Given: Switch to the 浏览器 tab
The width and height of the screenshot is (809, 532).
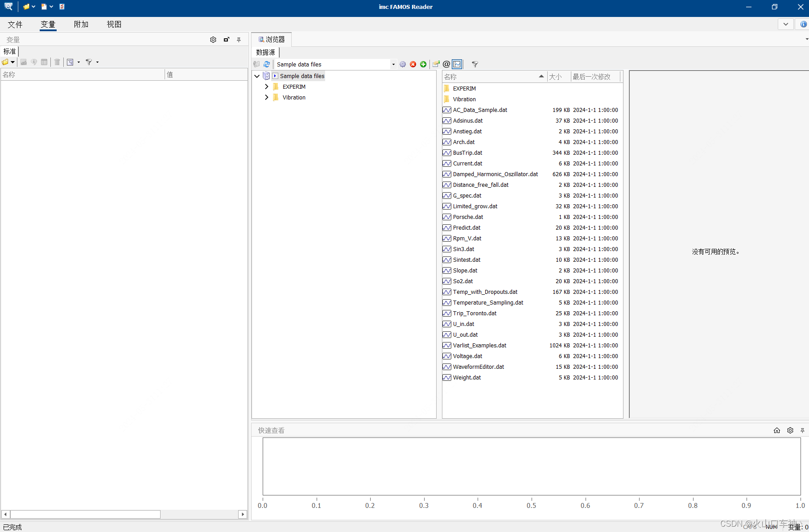Looking at the screenshot, I should (272, 39).
